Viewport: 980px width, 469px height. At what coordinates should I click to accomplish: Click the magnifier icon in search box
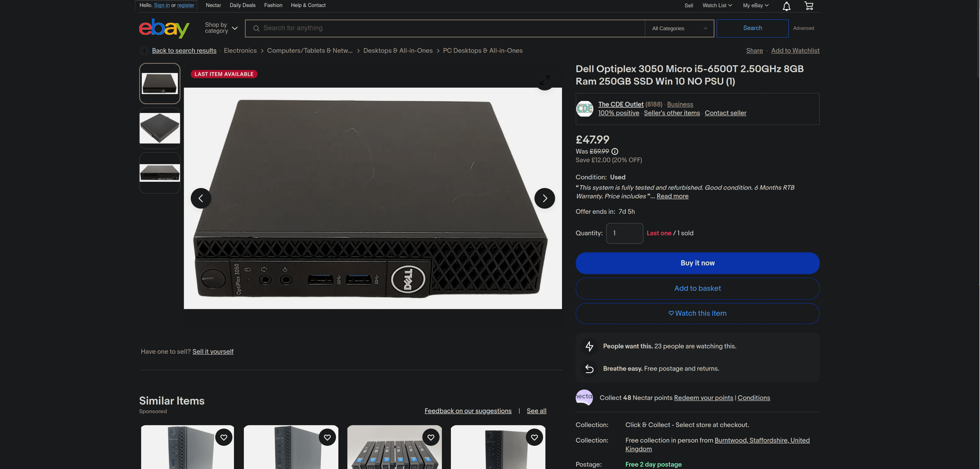coord(256,29)
